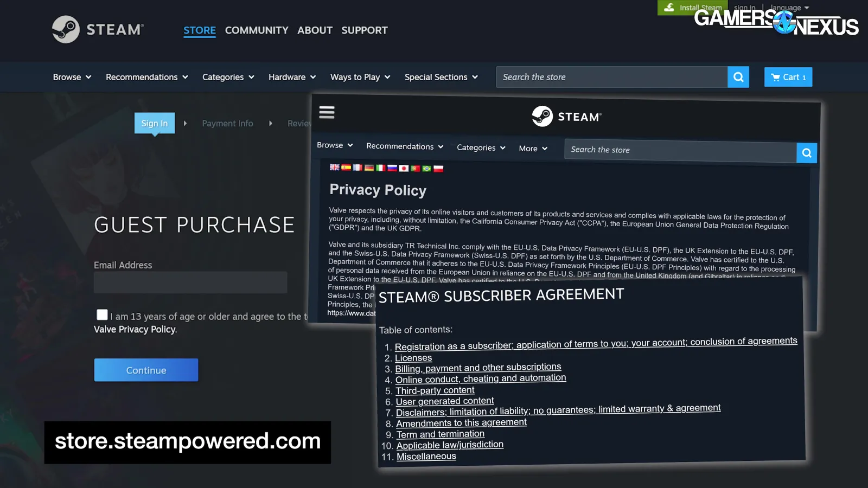This screenshot has height=488, width=868.
Task: Expand Browse in the Privacy Policy window
Action: point(335,145)
